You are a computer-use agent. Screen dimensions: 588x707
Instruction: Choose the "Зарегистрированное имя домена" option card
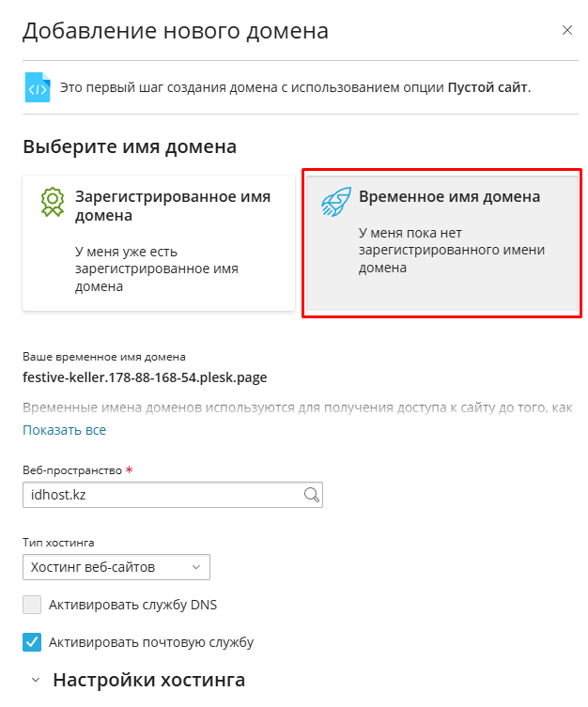[159, 243]
